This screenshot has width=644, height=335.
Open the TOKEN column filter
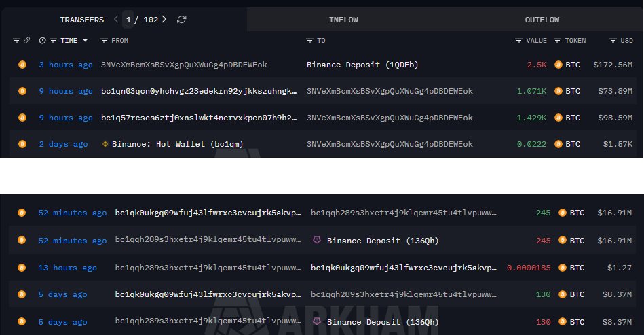pos(557,41)
